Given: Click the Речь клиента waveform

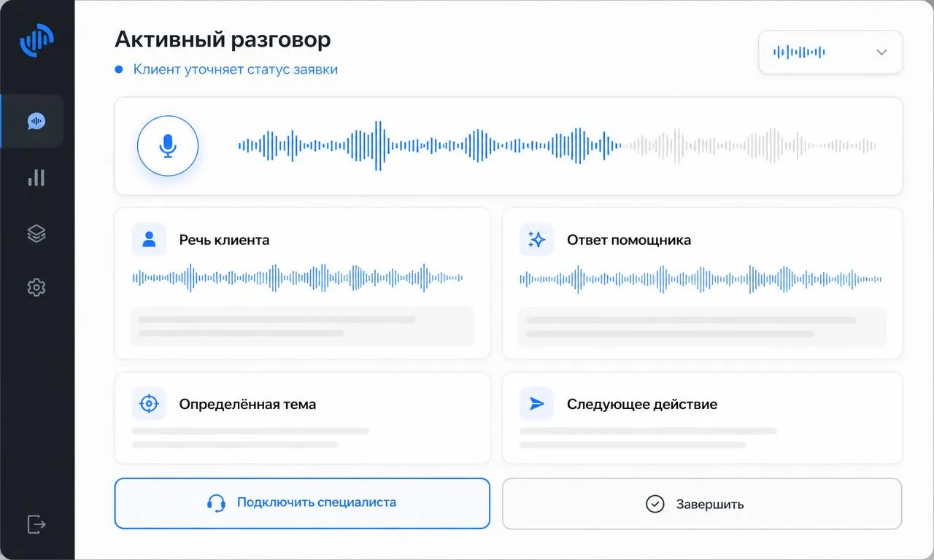Looking at the screenshot, I should [x=297, y=278].
